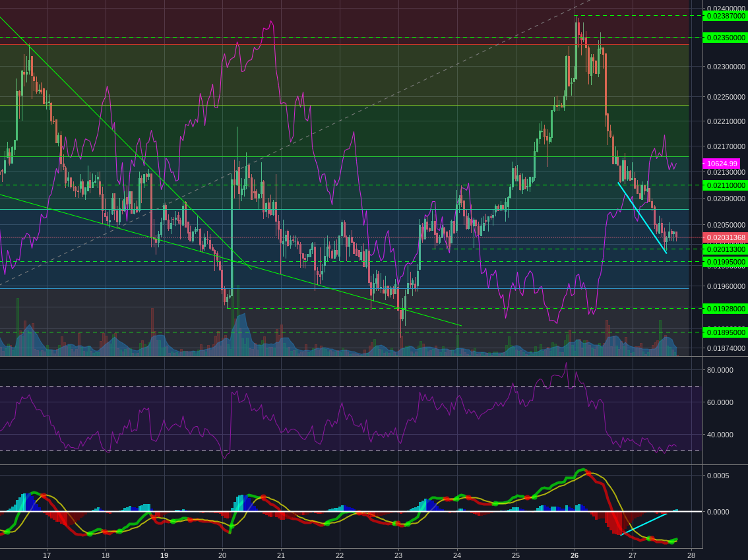Click the 0.02050000 price axis value
748x560 pixels.
pyautogui.click(x=726, y=225)
